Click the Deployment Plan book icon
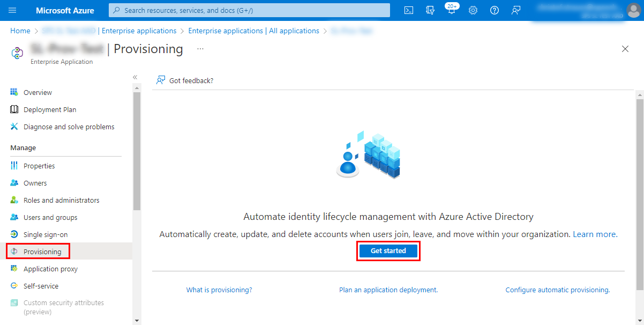The height and width of the screenshot is (325, 644). coord(14,109)
